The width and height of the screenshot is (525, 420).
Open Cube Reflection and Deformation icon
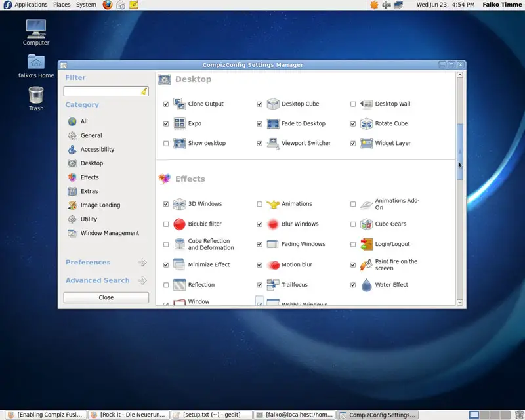(x=179, y=244)
